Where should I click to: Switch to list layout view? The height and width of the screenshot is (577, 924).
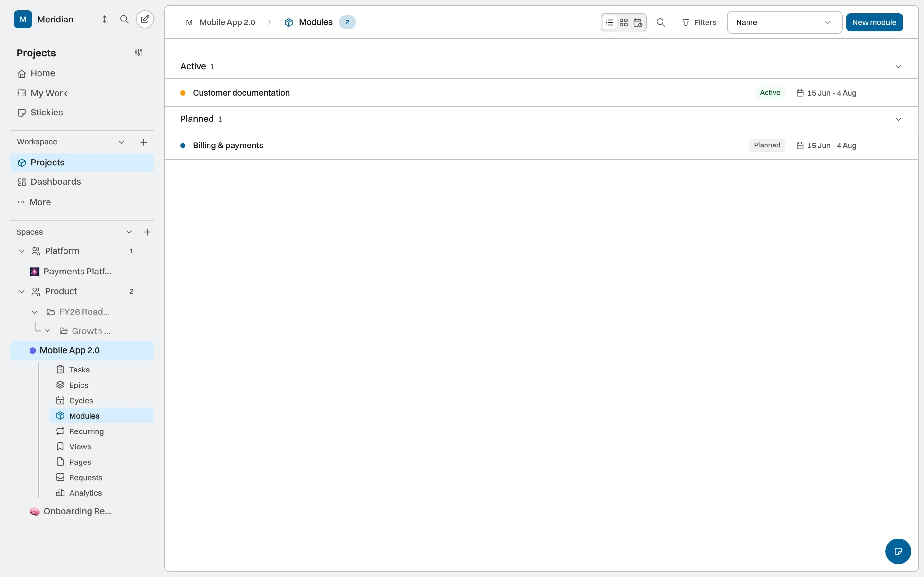coord(610,22)
